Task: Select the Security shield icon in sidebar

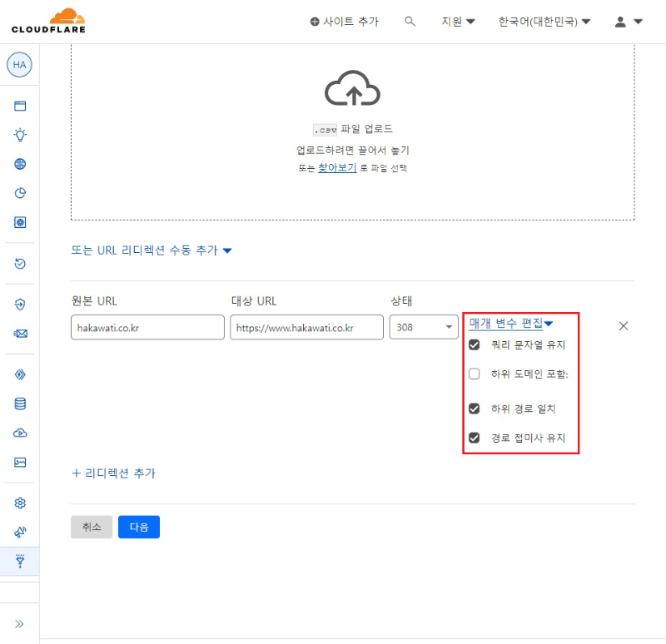Action: coord(19,304)
